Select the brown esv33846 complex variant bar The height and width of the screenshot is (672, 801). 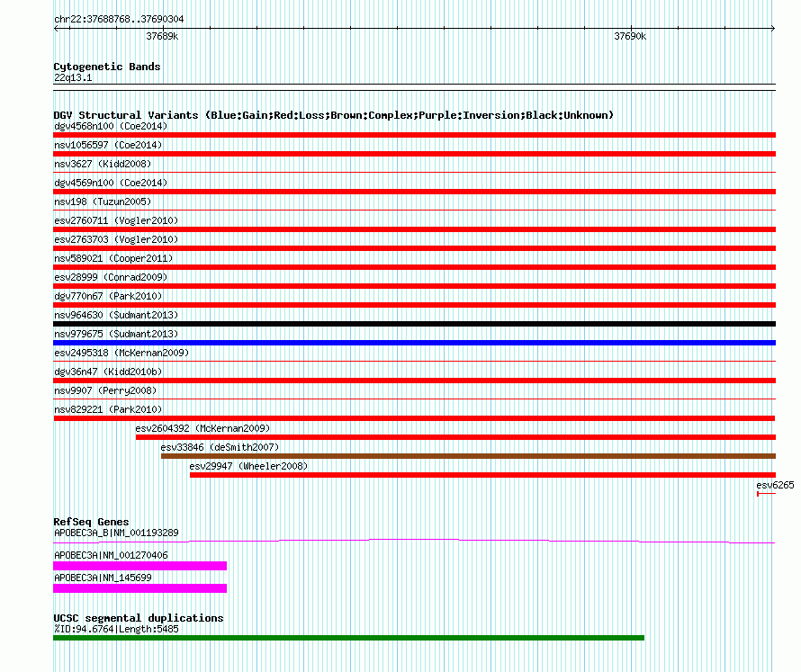coord(468,456)
